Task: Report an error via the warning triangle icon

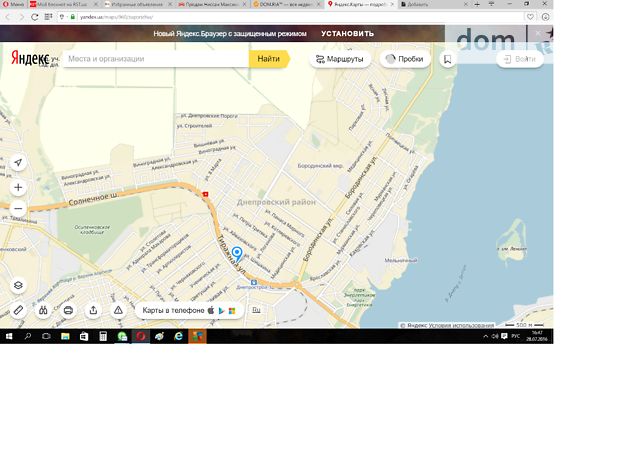Action: (118, 310)
